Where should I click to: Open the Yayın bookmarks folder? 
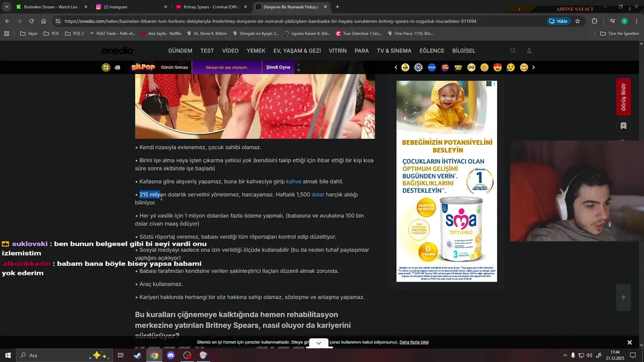tap(29, 34)
